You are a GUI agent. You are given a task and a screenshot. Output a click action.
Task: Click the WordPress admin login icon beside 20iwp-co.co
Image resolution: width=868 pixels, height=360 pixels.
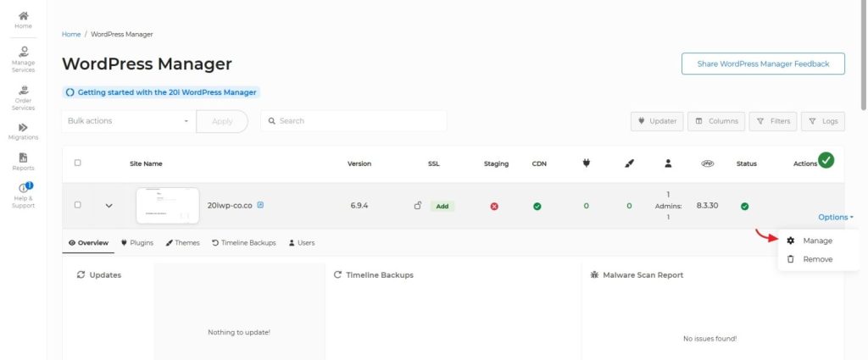(261, 205)
